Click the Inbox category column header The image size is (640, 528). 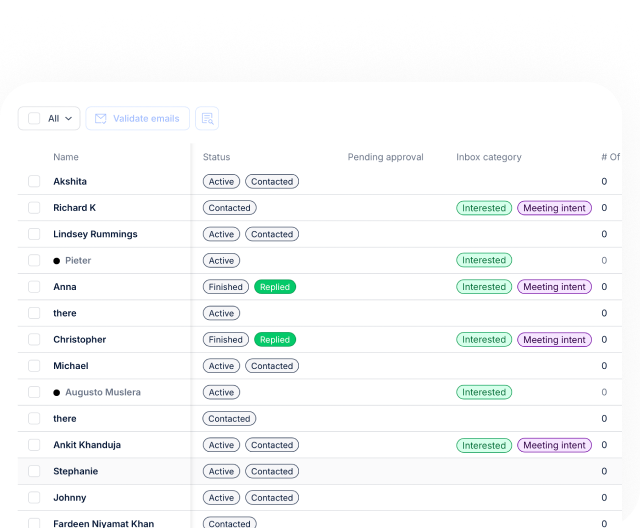pos(489,157)
